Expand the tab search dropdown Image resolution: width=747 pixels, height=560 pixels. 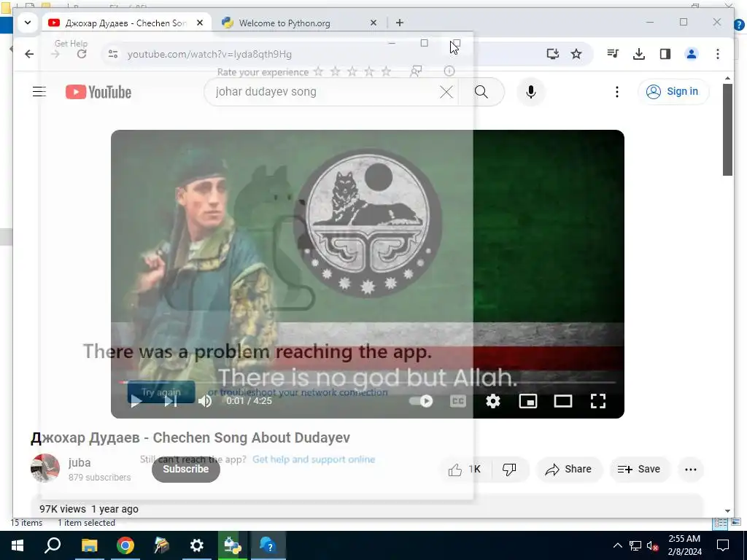coord(28,23)
